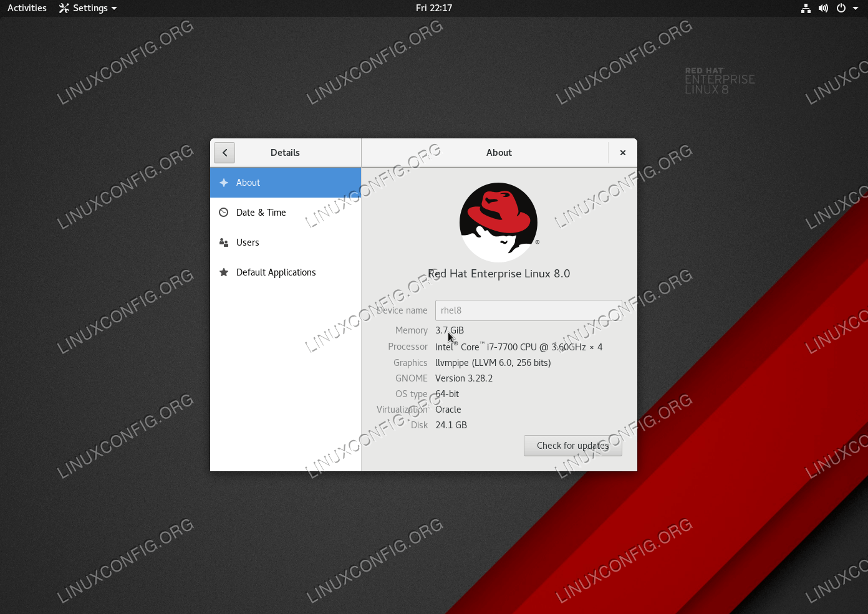Screen dimensions: 868x614
Task: Click the Graphics value llvmpipe
Action: 493,363
